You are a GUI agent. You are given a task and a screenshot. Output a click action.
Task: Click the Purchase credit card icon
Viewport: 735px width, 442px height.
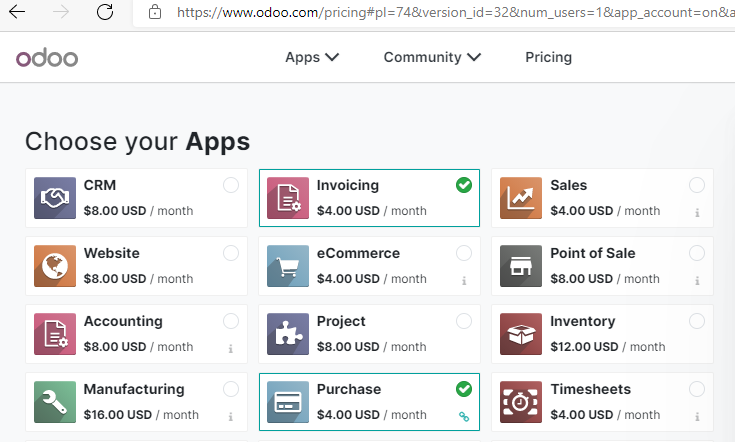(x=288, y=402)
